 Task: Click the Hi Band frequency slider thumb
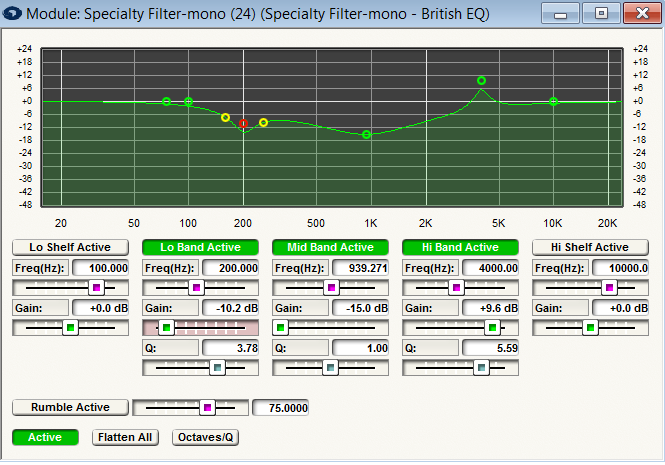pyautogui.click(x=456, y=288)
